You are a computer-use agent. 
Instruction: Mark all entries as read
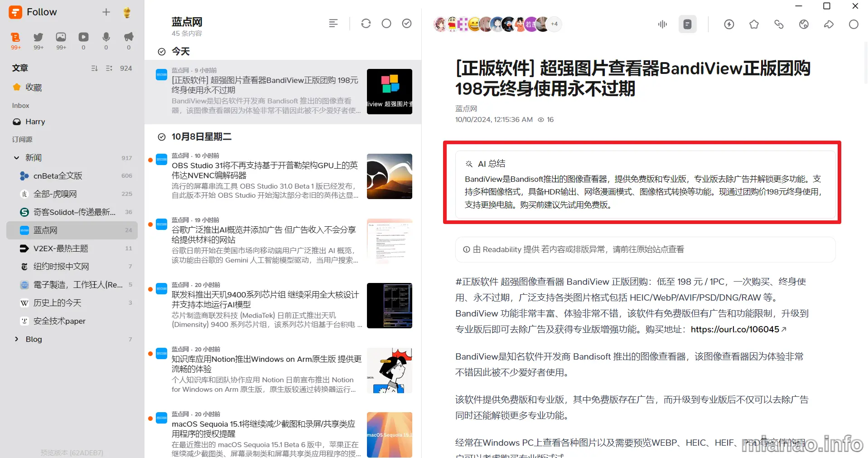407,24
